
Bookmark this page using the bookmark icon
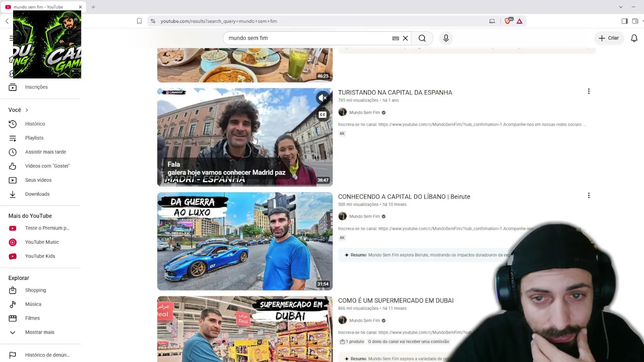(x=139, y=21)
